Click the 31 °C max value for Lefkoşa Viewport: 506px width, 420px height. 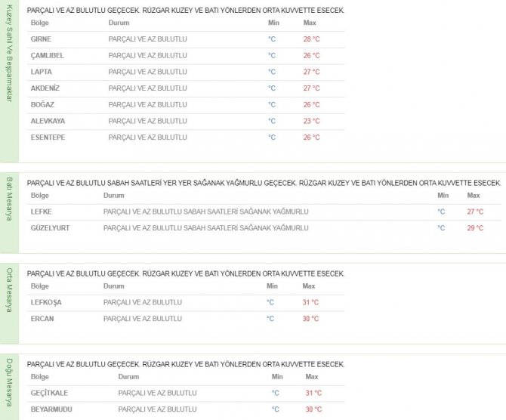pyautogui.click(x=310, y=302)
